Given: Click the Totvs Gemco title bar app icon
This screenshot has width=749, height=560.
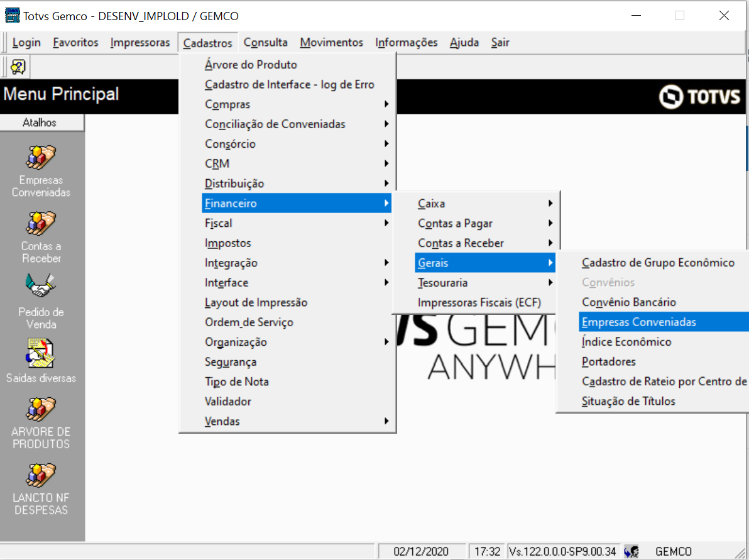Looking at the screenshot, I should [12, 16].
